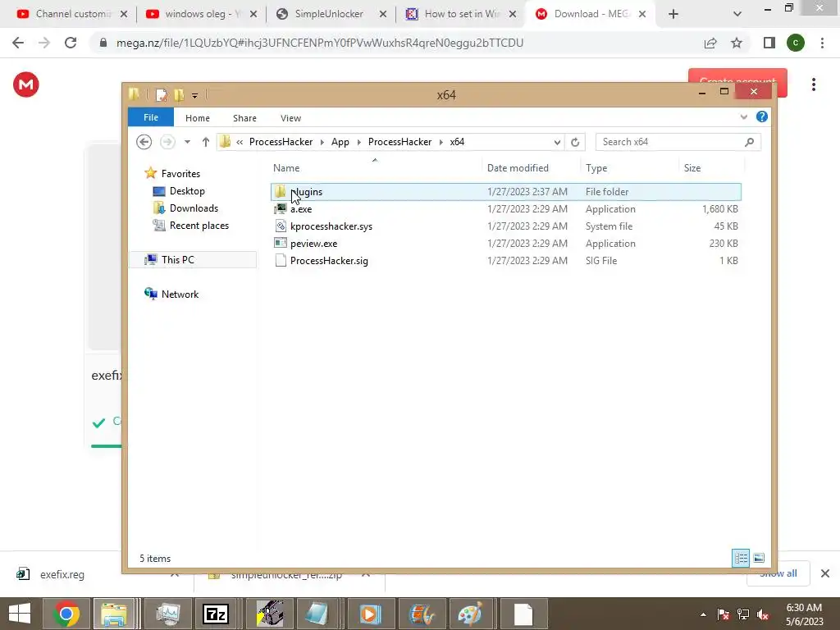Image resolution: width=840 pixels, height=630 pixels.
Task: Click Properties quick access toolbar icon
Action: (x=162, y=95)
